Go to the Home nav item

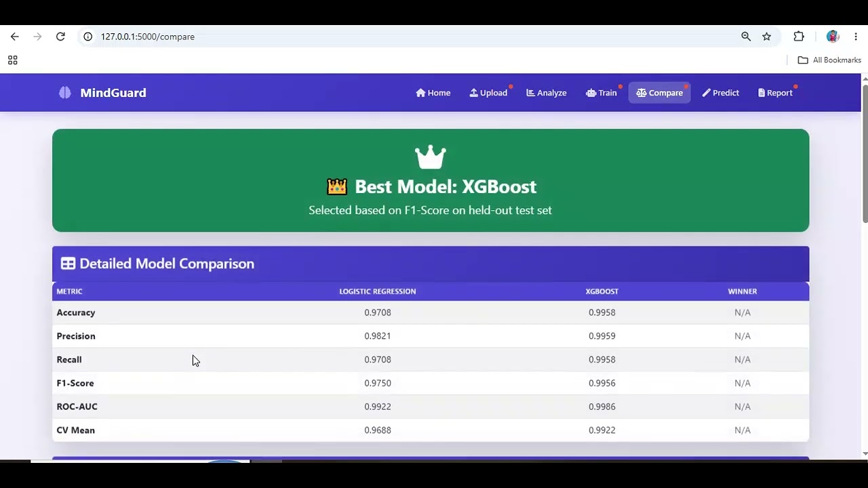tap(433, 93)
